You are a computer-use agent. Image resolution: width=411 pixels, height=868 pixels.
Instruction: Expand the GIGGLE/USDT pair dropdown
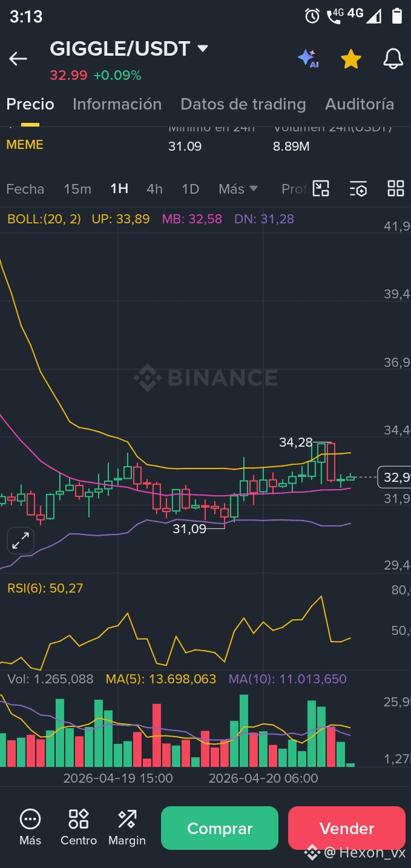(203, 48)
